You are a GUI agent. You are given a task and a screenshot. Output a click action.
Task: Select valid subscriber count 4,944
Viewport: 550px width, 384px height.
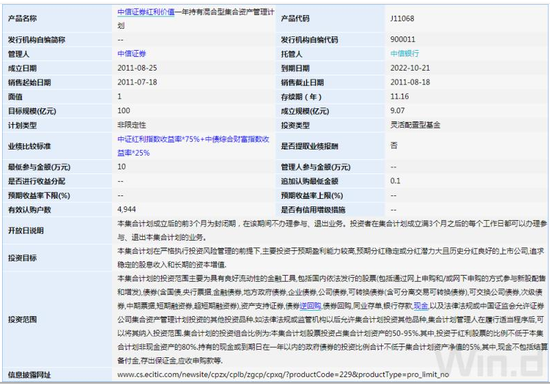pos(127,209)
